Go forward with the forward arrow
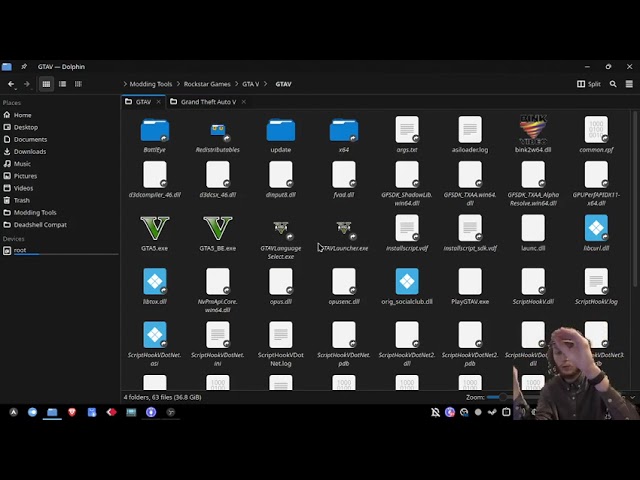The width and height of the screenshot is (640, 480). tap(27, 84)
